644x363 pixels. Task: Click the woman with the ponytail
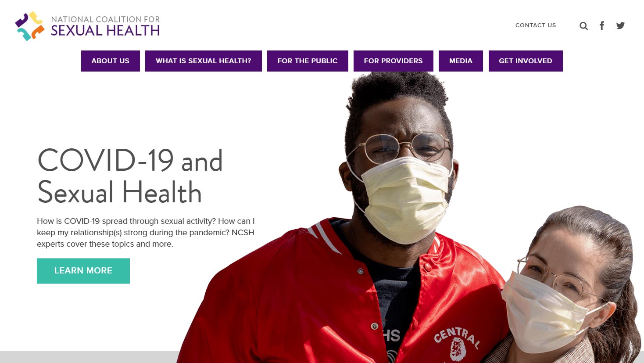(x=570, y=285)
